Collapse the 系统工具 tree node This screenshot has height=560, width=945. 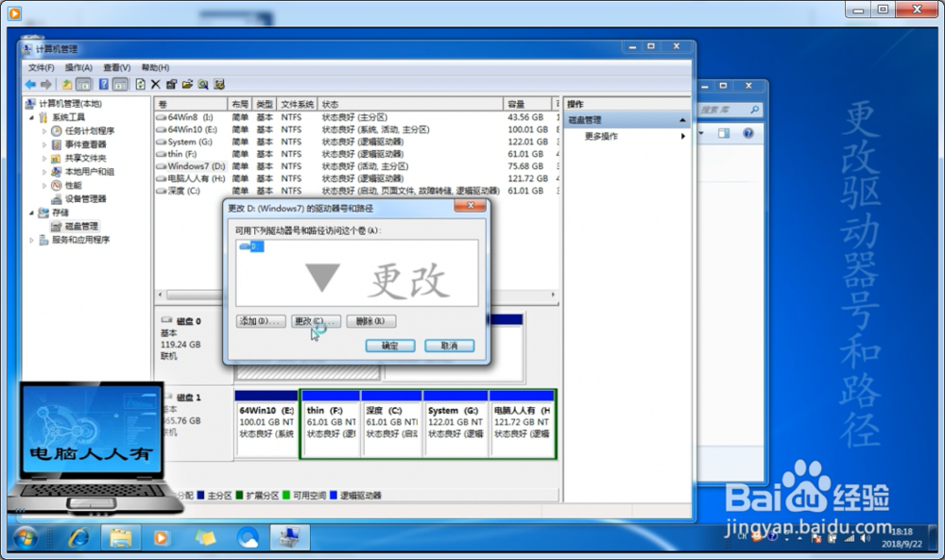point(32,117)
